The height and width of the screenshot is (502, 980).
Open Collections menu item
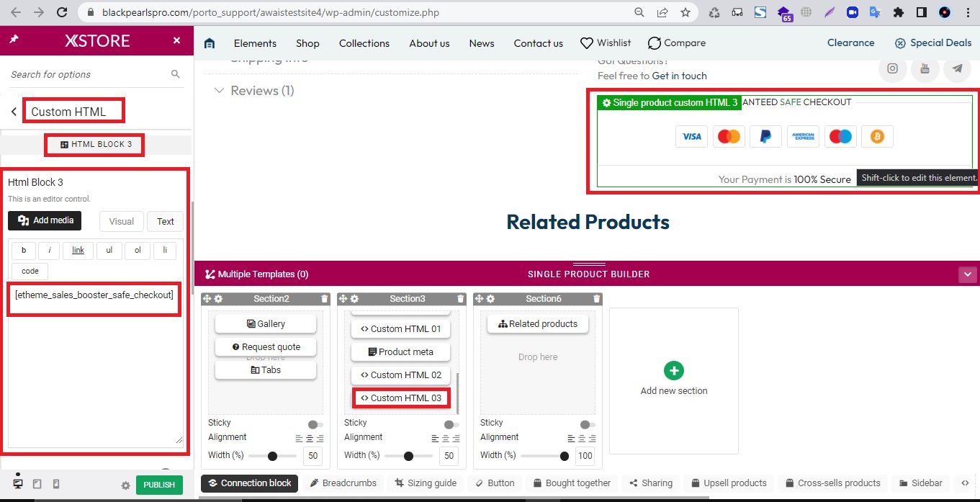[364, 43]
